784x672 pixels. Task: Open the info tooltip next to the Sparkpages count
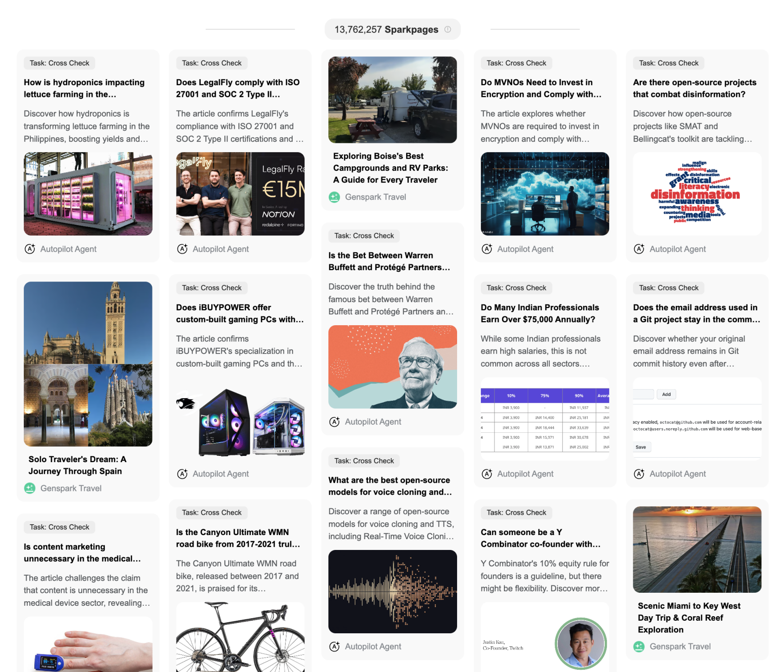coord(448,29)
